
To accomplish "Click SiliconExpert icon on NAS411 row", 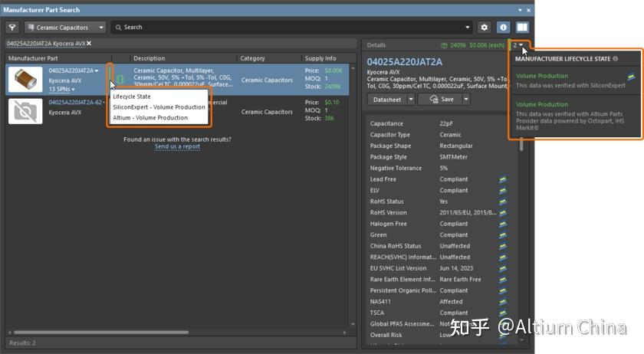I will (x=503, y=301).
